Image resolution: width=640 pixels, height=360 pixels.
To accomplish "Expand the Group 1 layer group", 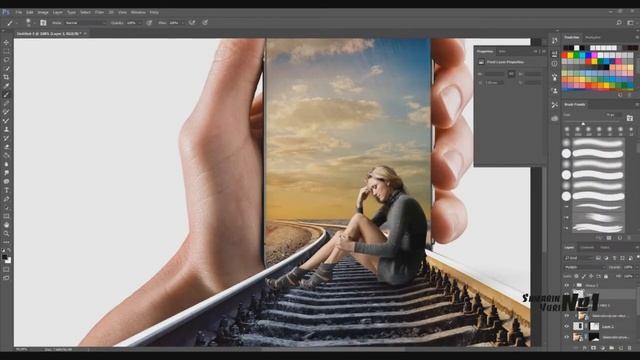I will tap(573, 285).
